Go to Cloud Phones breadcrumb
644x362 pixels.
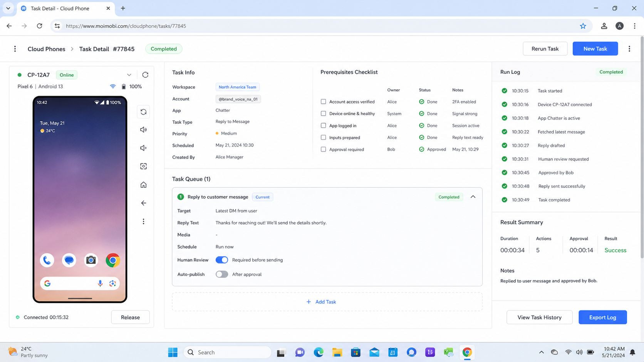click(46, 49)
